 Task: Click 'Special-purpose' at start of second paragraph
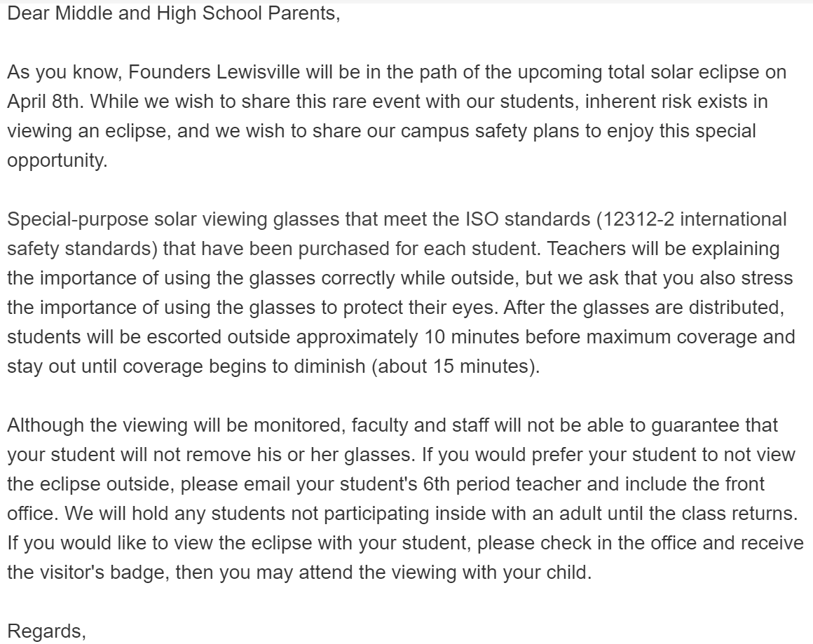78,219
